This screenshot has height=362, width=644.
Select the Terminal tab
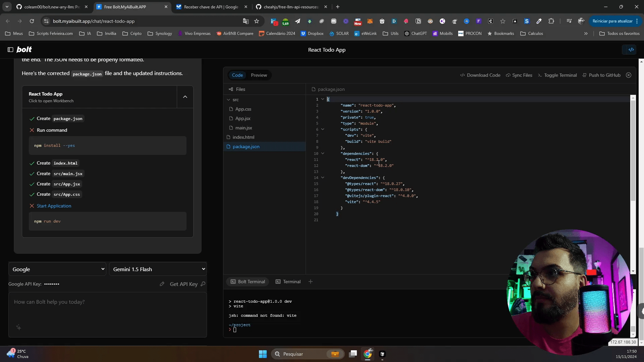(288, 282)
